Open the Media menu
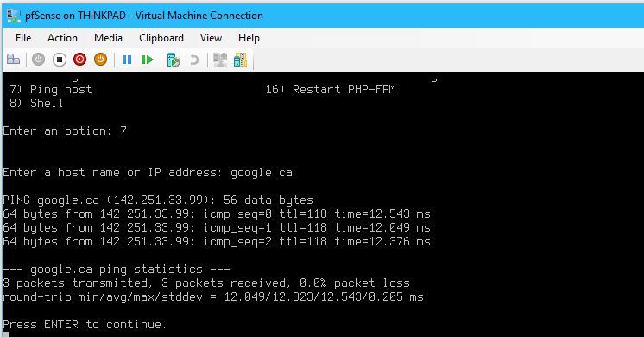This screenshot has height=337, width=644. click(108, 38)
